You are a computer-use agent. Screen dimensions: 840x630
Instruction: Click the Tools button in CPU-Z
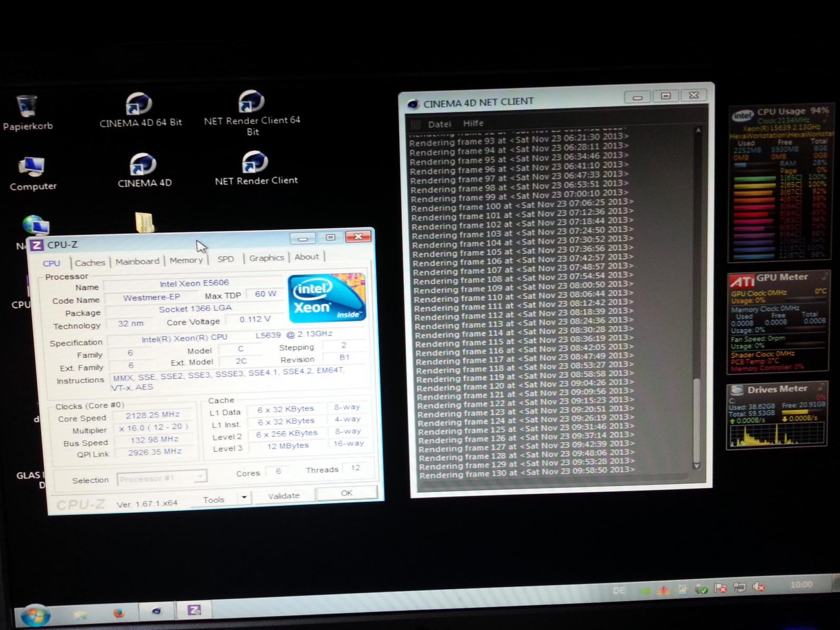coord(214,499)
